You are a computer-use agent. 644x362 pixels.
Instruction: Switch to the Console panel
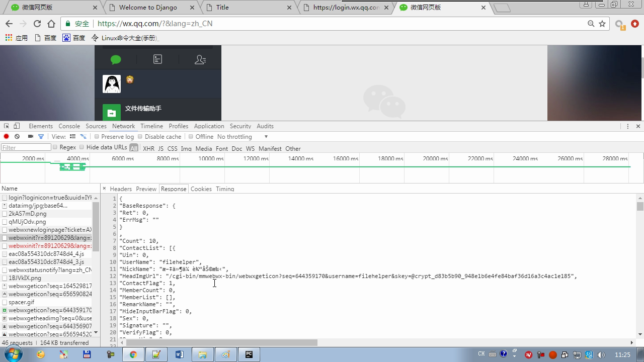pyautogui.click(x=69, y=126)
